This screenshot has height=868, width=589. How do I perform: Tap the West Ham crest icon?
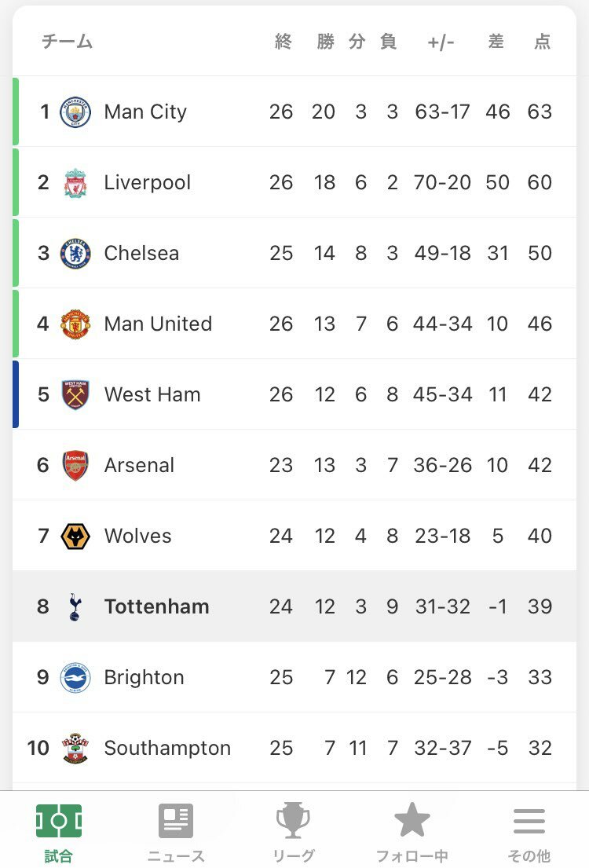(x=75, y=394)
